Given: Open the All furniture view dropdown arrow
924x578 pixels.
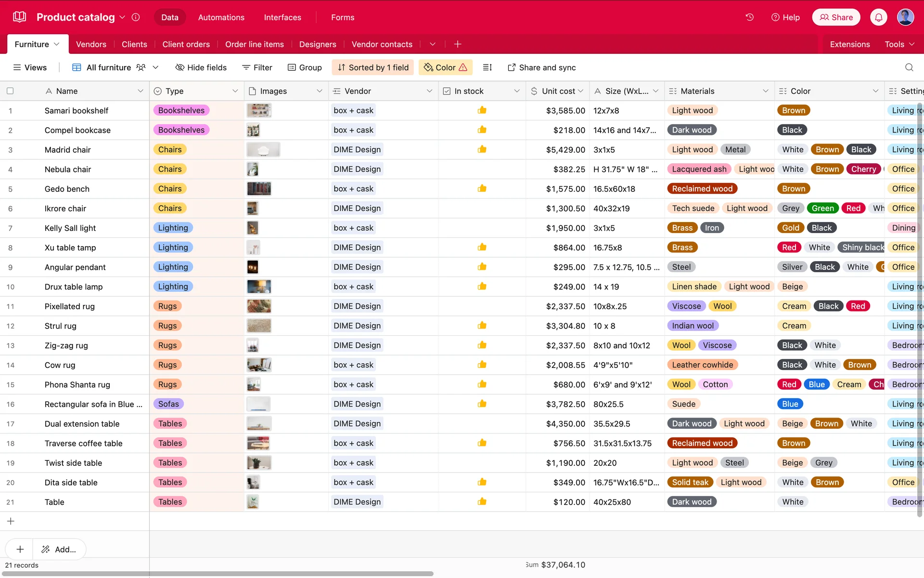Looking at the screenshot, I should [155, 67].
